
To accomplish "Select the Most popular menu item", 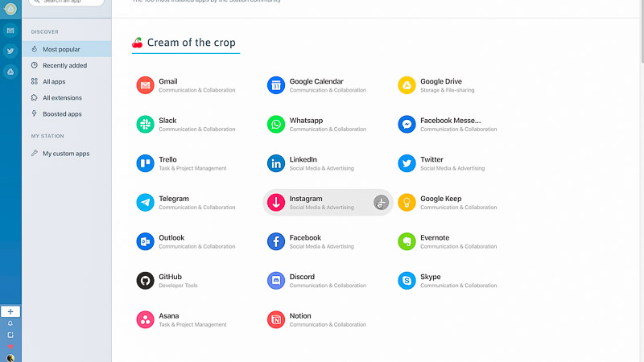I will coord(67,49).
